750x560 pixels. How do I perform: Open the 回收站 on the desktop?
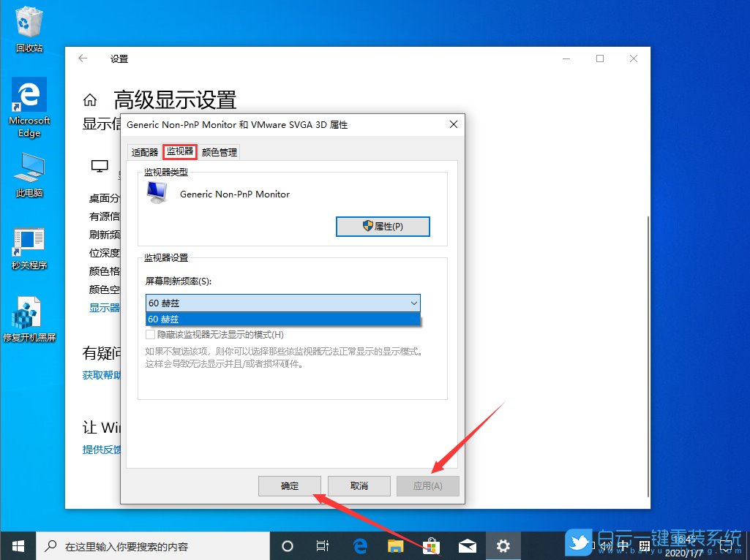tap(29, 29)
